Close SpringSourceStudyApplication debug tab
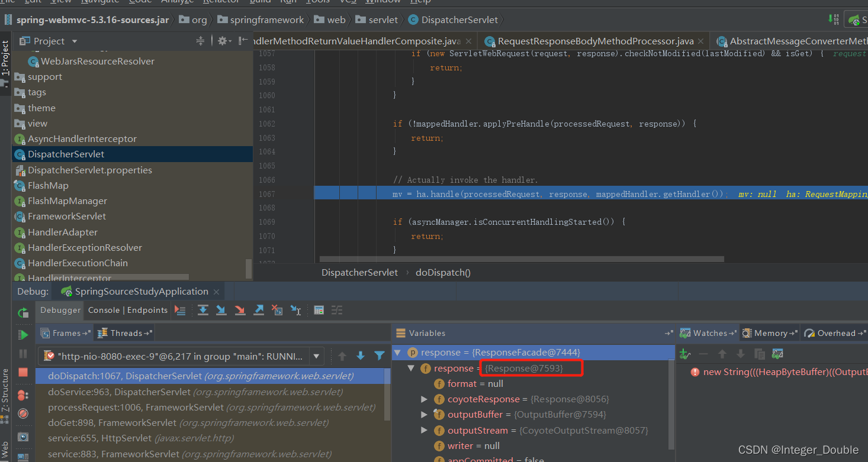The image size is (868, 462). click(217, 292)
